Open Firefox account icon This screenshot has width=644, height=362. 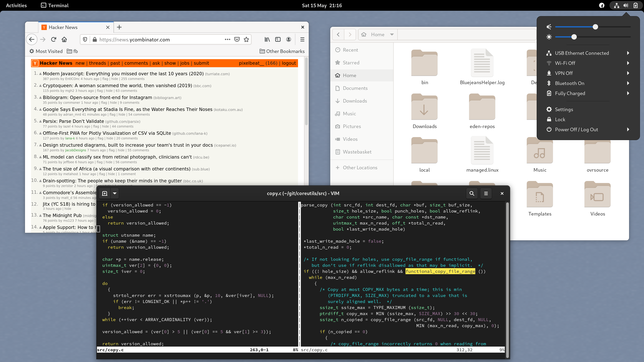click(x=288, y=40)
